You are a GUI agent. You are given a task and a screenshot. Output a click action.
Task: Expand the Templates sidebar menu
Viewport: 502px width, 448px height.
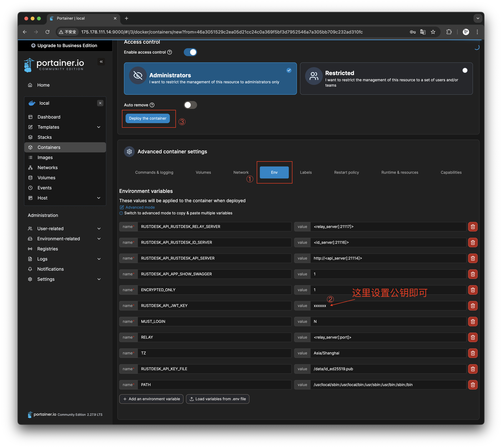tap(99, 127)
